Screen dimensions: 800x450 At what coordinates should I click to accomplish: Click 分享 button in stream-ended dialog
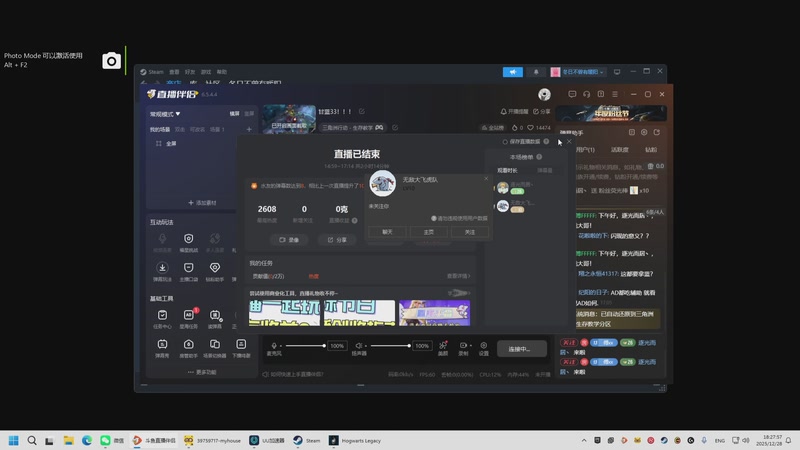tap(337, 240)
